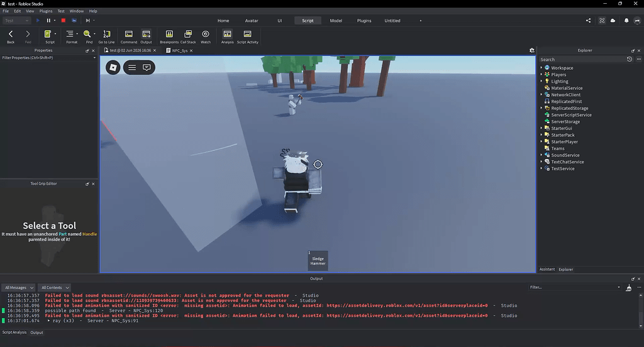Toggle the in-game chat icon

click(147, 67)
